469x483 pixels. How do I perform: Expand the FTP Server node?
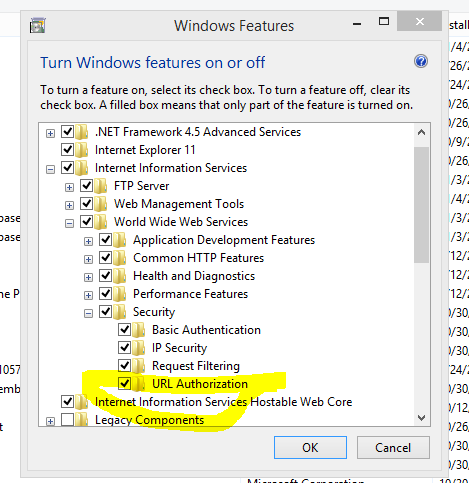pos(69,188)
